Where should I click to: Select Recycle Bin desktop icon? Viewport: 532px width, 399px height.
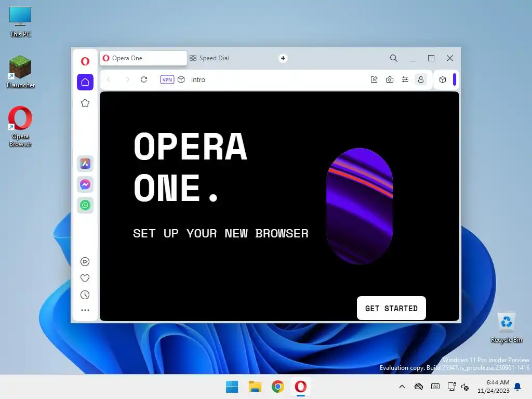506,328
